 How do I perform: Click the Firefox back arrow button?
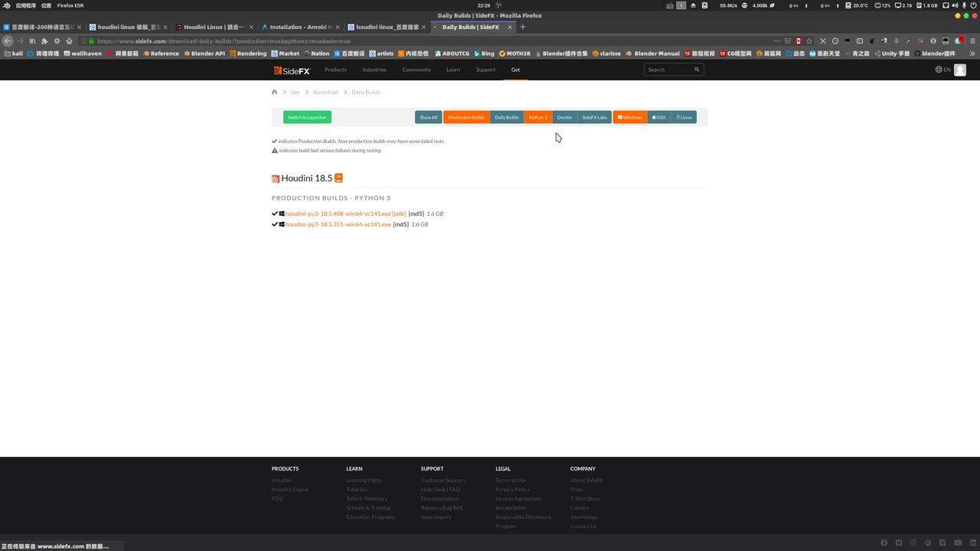(8, 41)
